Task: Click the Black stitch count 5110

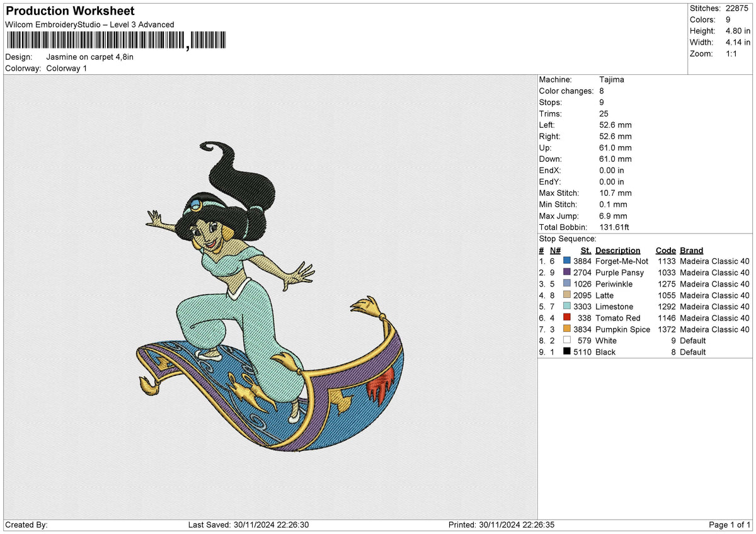Action: click(x=583, y=351)
